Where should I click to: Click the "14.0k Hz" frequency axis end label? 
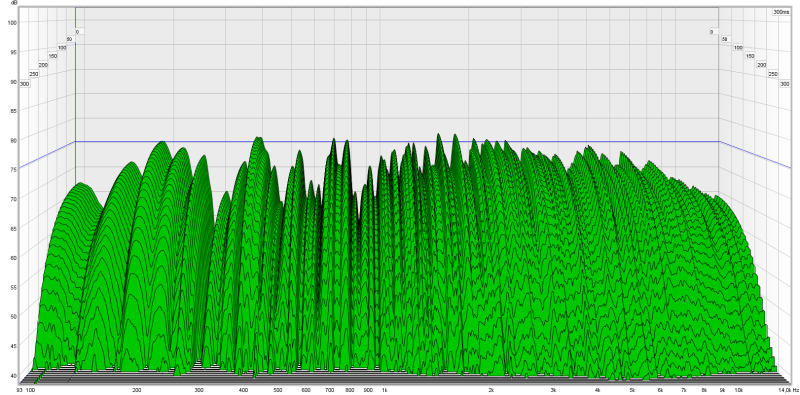789,390
